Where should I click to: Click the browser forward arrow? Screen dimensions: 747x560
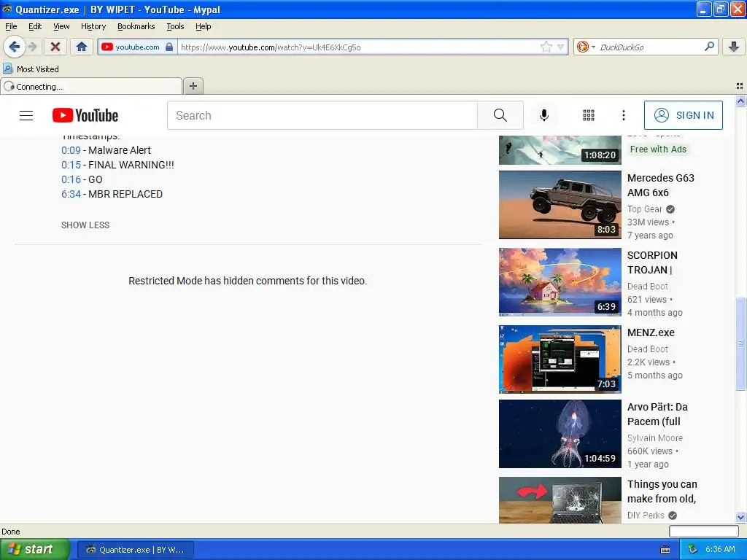point(32,47)
